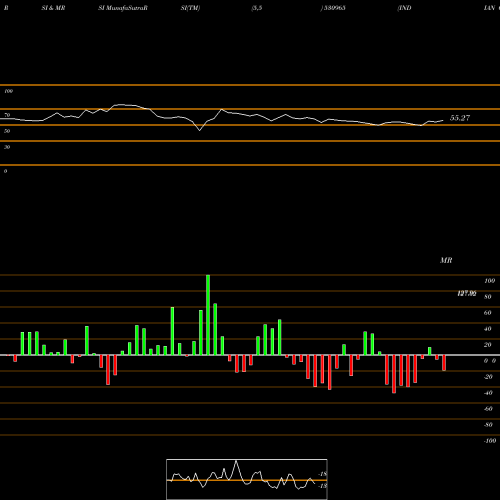Click the SI & MR header label
Image resolution: width=500 pixels, height=500 pixels.
pos(53,8)
